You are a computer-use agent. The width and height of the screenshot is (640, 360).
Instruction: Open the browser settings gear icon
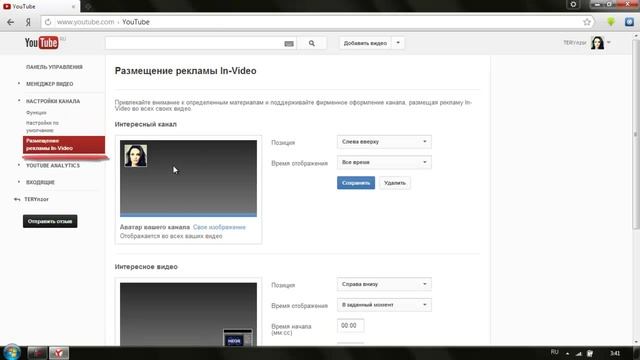[573, 4]
